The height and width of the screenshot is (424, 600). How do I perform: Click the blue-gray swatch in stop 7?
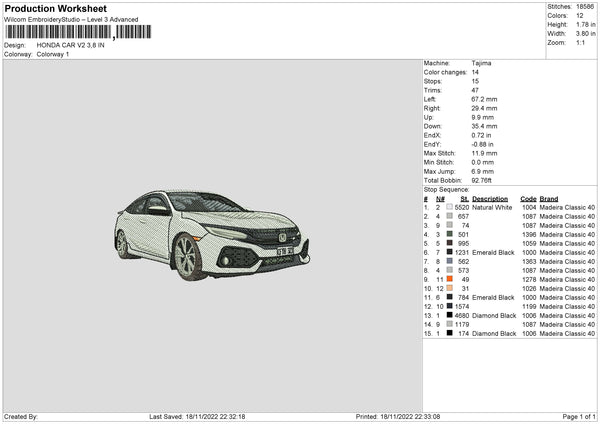(450, 261)
